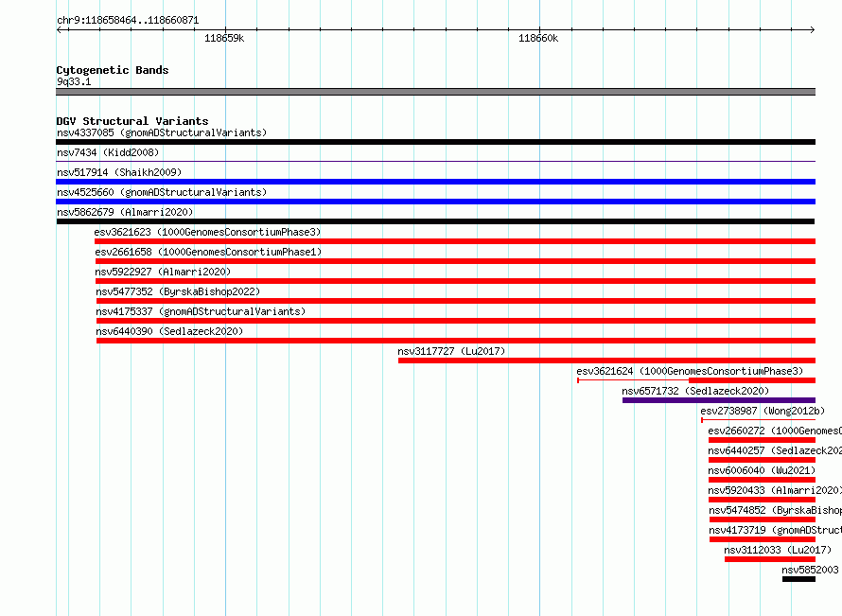Click the thin red esv2738987 line
Screen dimensions: 842x616
pyautogui.click(x=758, y=420)
